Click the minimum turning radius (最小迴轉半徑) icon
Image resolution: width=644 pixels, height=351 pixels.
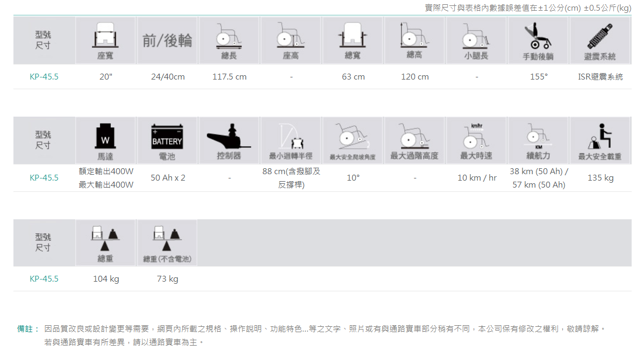pos(291,137)
